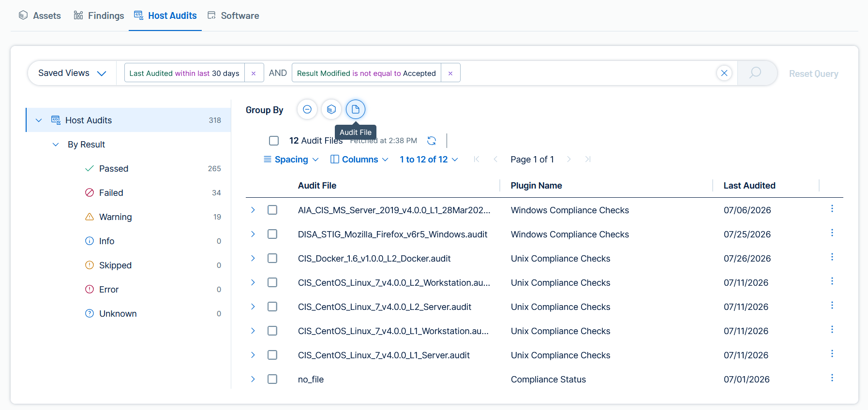The width and height of the screenshot is (868, 410).
Task: Jump to the last page arrow
Action: (588, 159)
